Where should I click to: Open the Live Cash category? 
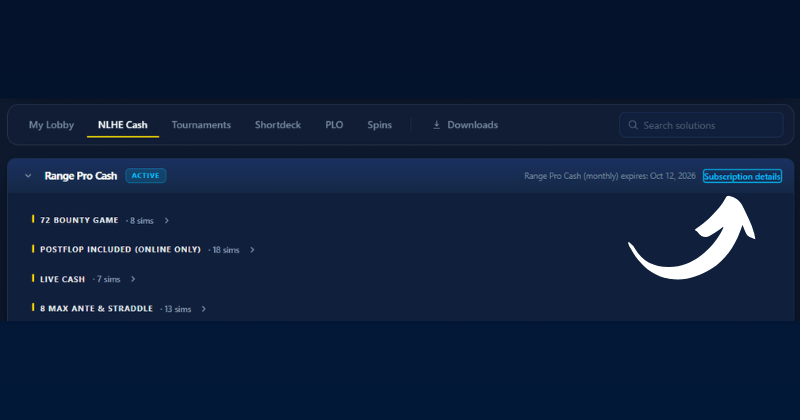62,279
